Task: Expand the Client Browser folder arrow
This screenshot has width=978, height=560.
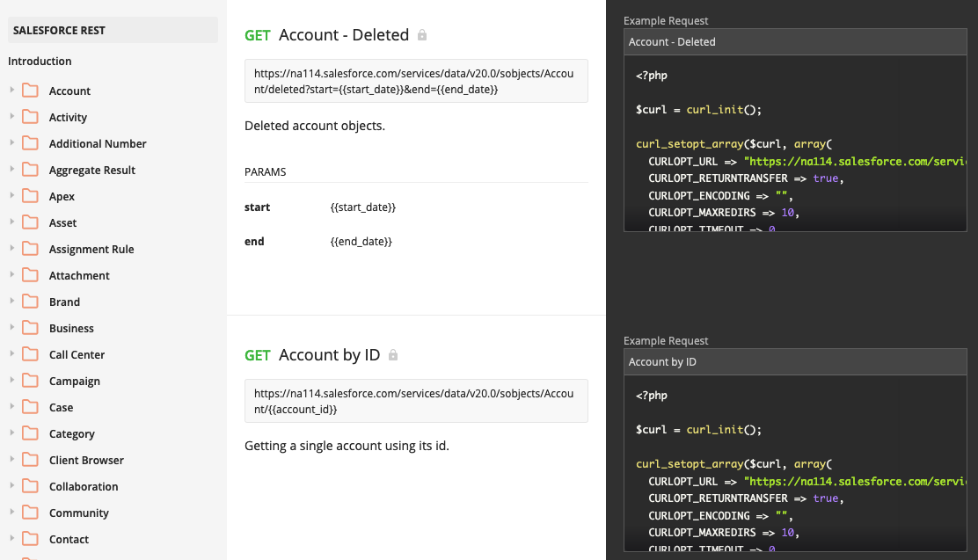Action: click(11, 460)
